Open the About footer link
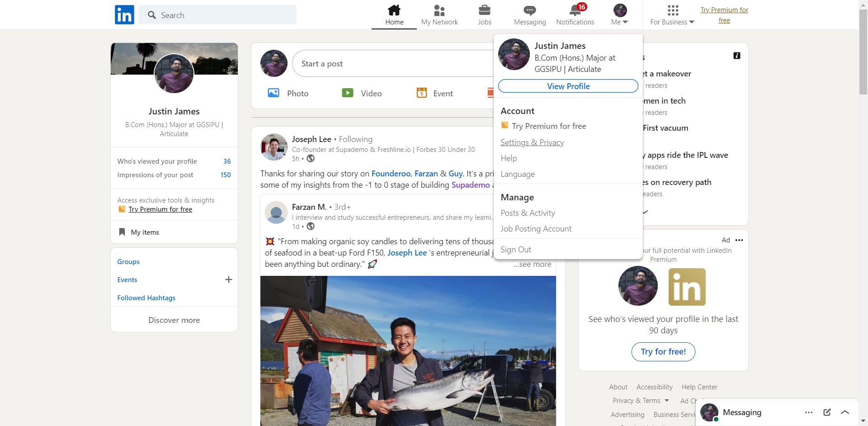This screenshot has width=868, height=426. pyautogui.click(x=618, y=387)
